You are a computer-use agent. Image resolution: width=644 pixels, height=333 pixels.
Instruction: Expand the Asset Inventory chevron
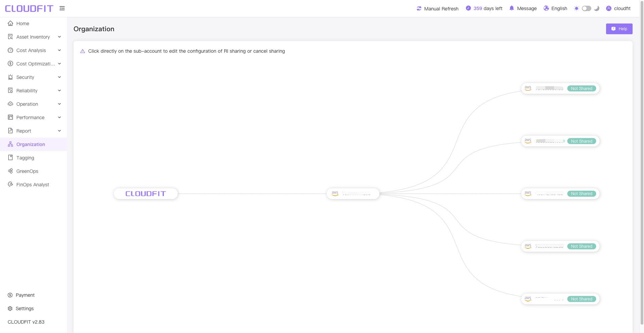(59, 37)
